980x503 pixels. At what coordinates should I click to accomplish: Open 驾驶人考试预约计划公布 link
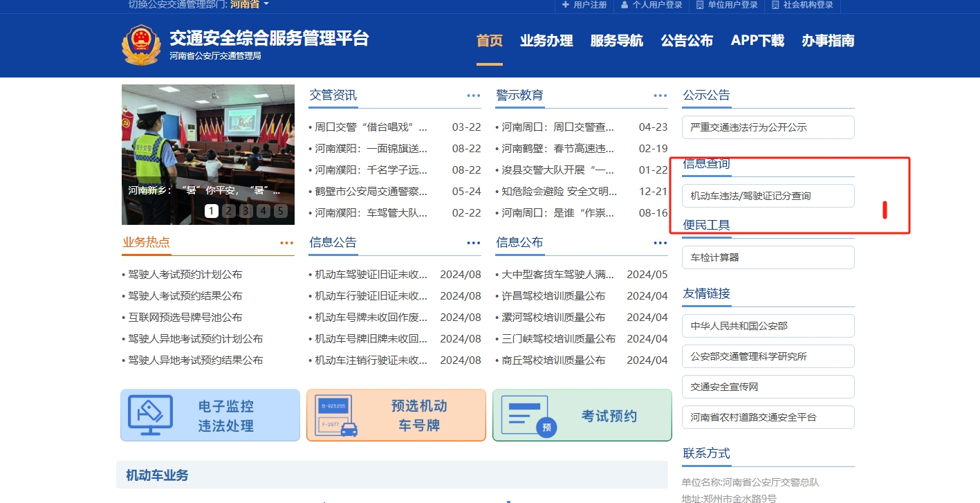tap(185, 275)
